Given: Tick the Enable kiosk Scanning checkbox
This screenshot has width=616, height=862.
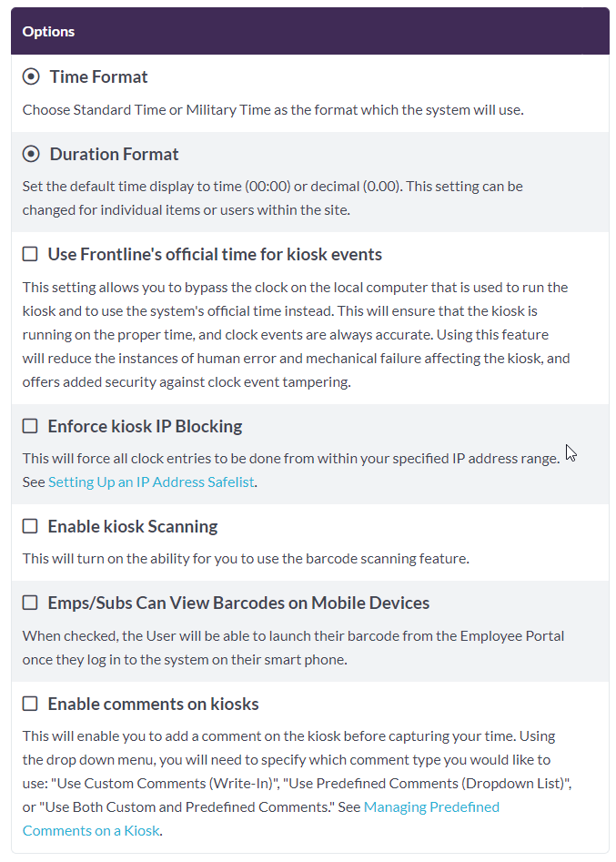Looking at the screenshot, I should [30, 526].
